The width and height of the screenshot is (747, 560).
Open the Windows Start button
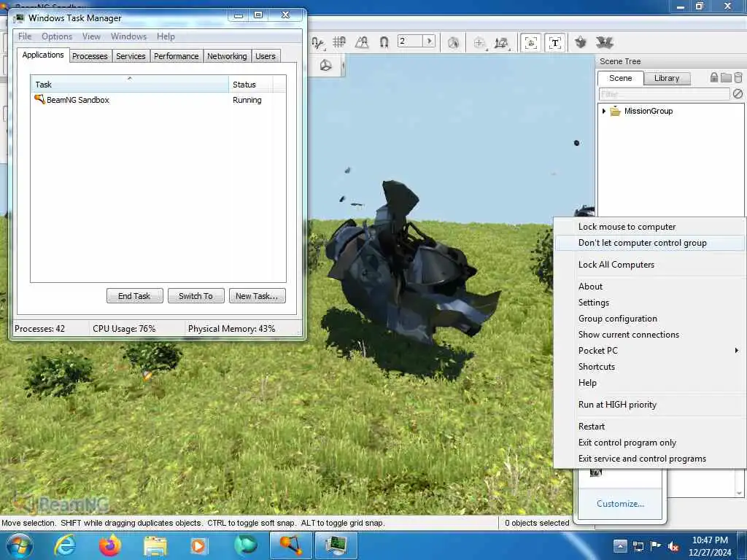coord(19,545)
